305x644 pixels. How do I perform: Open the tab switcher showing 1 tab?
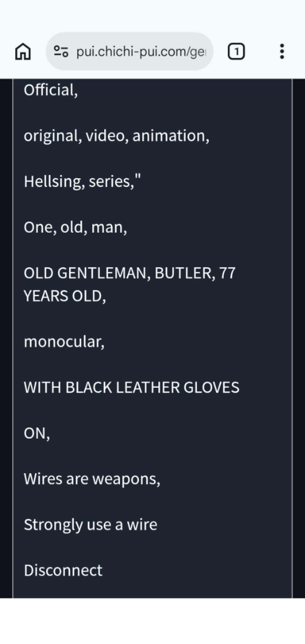tap(236, 52)
